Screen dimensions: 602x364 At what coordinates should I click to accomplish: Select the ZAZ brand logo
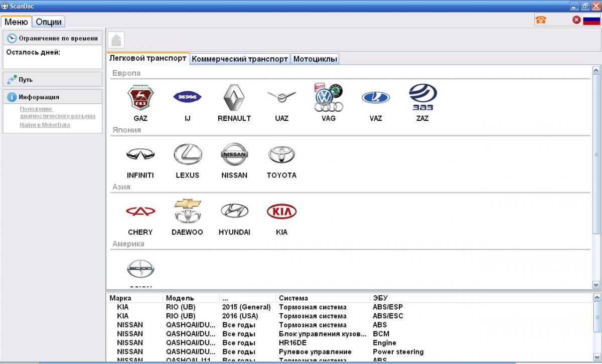pyautogui.click(x=422, y=97)
